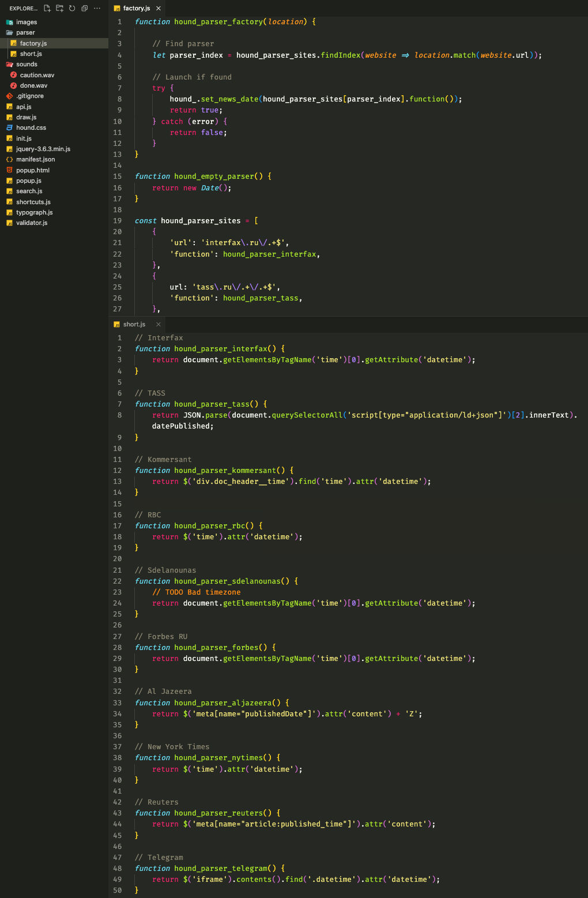Image resolution: width=588 pixels, height=898 pixels.
Task: Refresh the Explorer file tree
Action: [x=72, y=8]
